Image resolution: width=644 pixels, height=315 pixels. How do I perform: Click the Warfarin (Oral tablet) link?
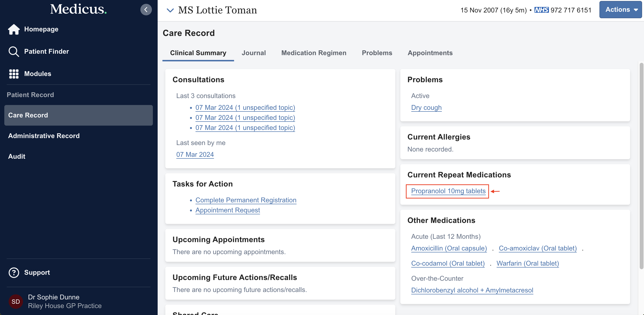tap(528, 263)
